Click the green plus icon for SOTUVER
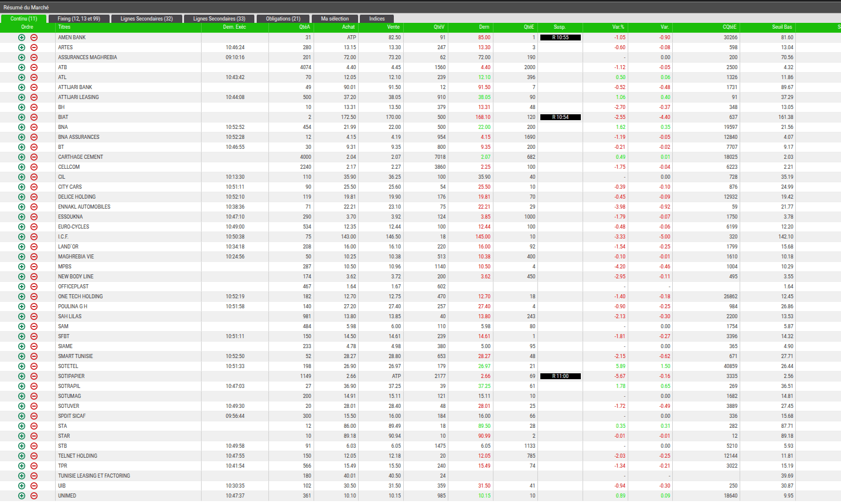This screenshot has width=841, height=504. (22, 406)
